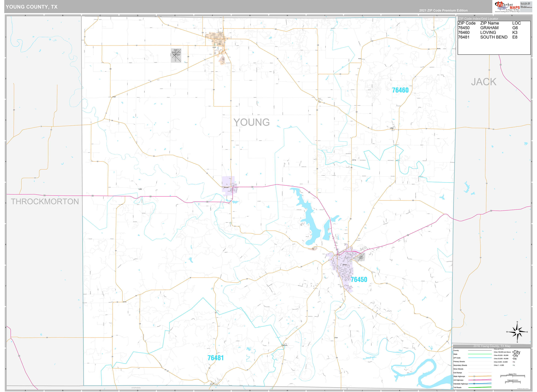This screenshot has width=537, height=392.
Task: Select the Interstate Highways shield symbol
Action: click(x=474, y=384)
